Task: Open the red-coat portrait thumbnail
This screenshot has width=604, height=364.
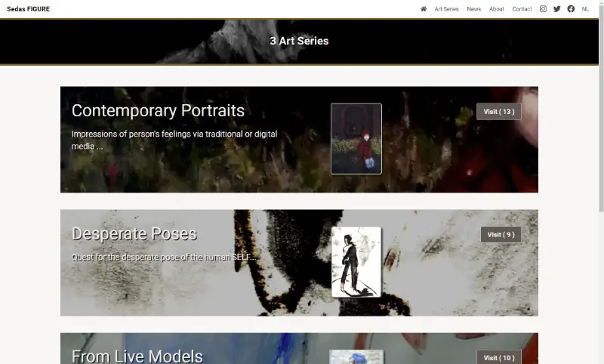Action: click(356, 139)
